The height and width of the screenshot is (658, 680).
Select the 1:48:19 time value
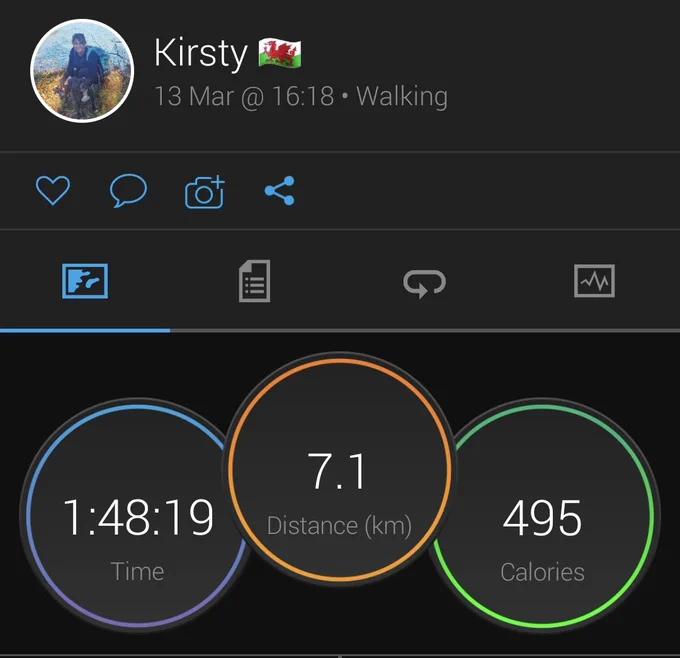tap(138, 517)
